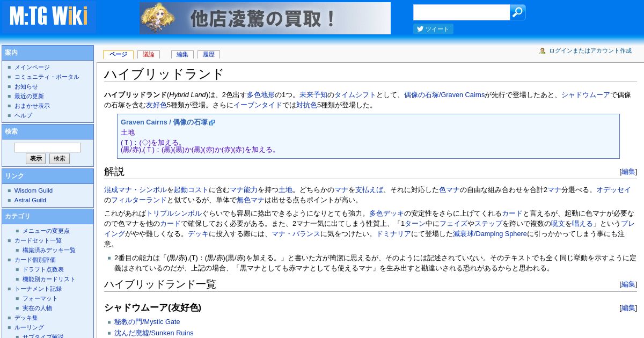Open Wisdom Guild link
Viewport: 644px width, 338px height.
click(33, 190)
